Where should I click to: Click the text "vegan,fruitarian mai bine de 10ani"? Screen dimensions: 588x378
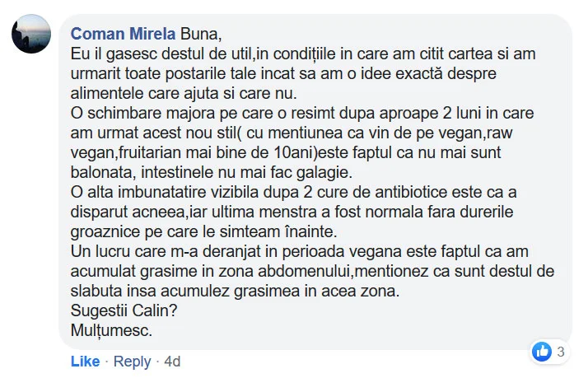(x=184, y=153)
